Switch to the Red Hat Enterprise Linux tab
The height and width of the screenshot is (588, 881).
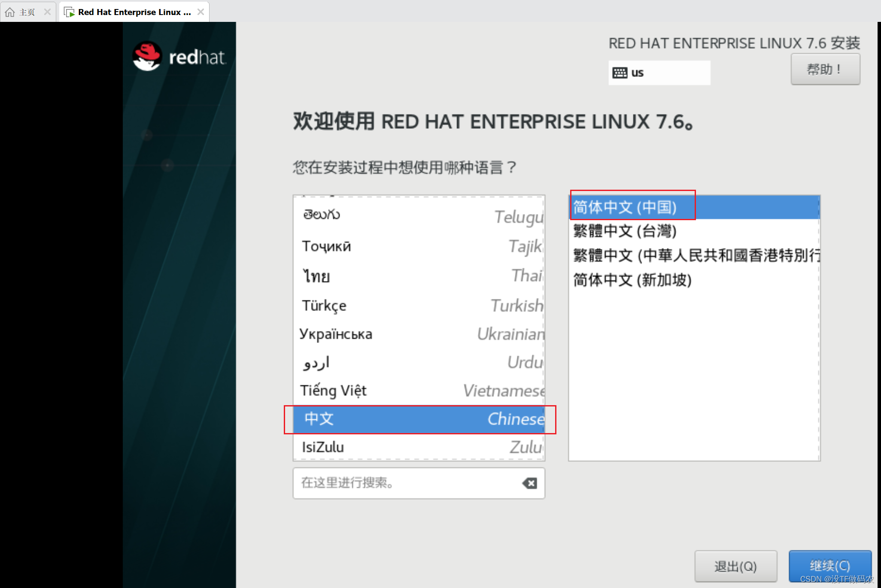click(134, 12)
